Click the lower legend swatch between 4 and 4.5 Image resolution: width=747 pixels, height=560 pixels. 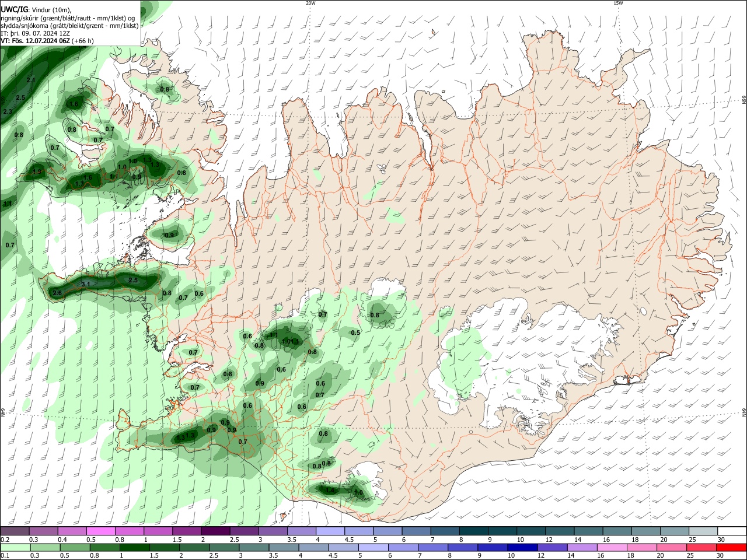click(313, 547)
